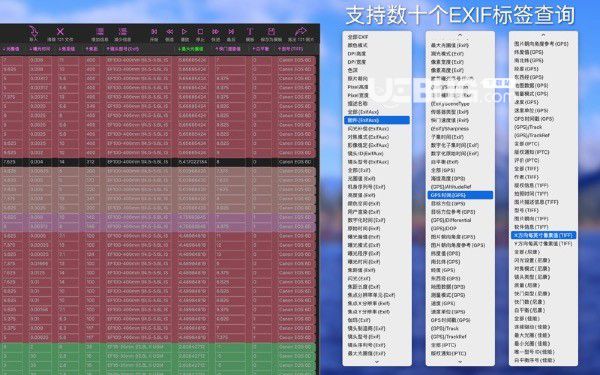The width and height of the screenshot is (600, 375).
Task: Click the 白平衡 column header in table
Action: coord(261,49)
